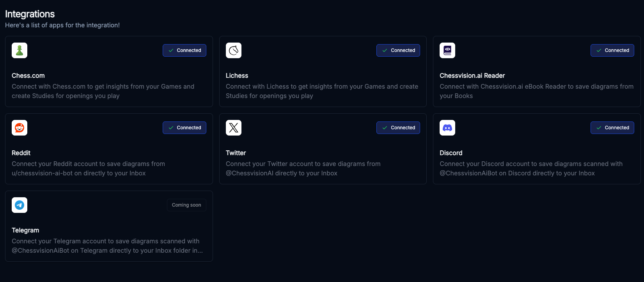Click the eBook Reader description text
Screen dimensions: 644x282
(x=536, y=91)
